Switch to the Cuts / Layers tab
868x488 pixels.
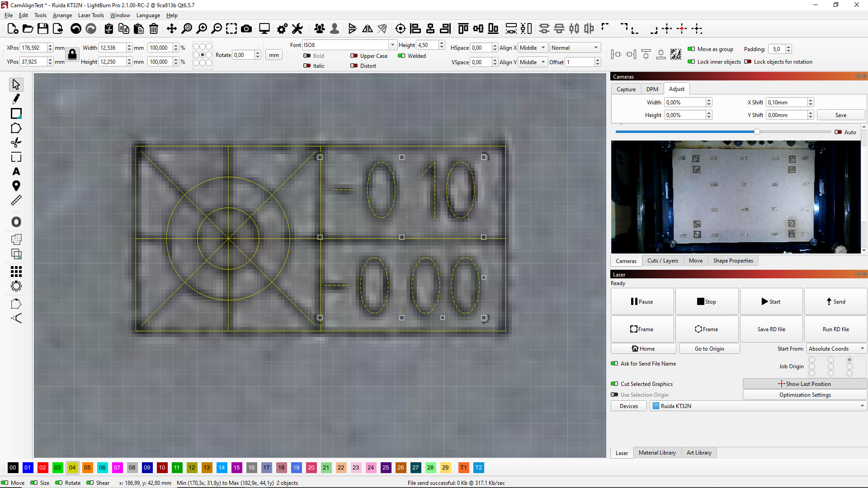[662, 261]
